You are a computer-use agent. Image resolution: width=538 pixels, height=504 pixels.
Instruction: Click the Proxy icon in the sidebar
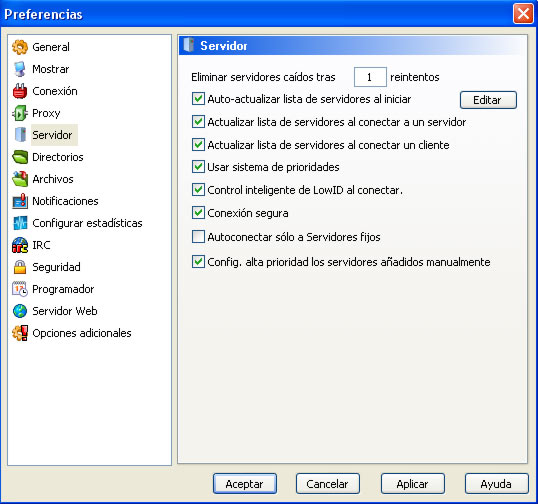(20, 113)
